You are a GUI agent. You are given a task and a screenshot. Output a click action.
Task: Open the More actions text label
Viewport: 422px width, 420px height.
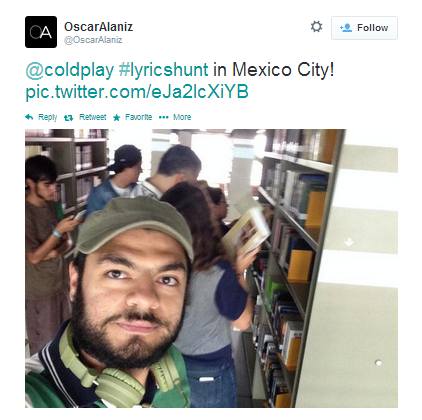tap(182, 117)
